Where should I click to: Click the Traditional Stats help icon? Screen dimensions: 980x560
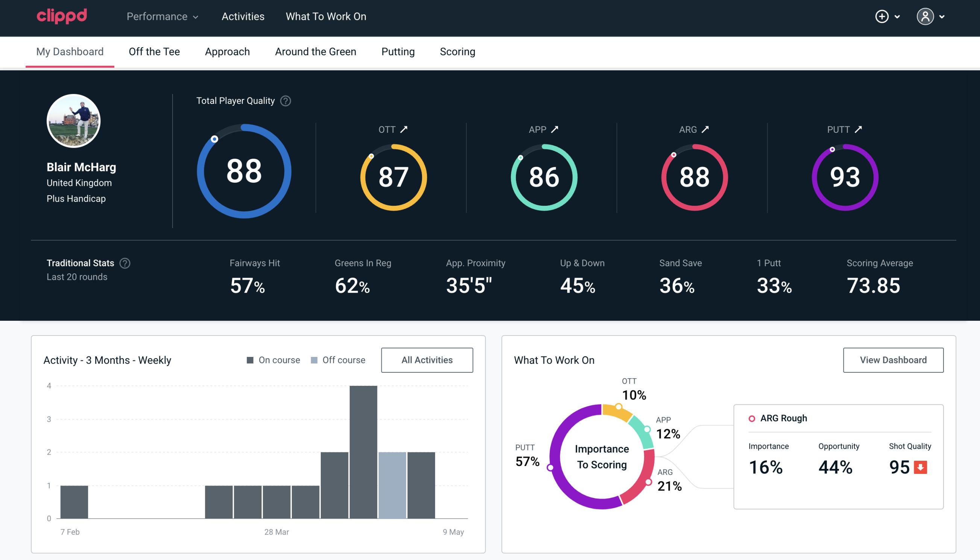[x=124, y=263]
